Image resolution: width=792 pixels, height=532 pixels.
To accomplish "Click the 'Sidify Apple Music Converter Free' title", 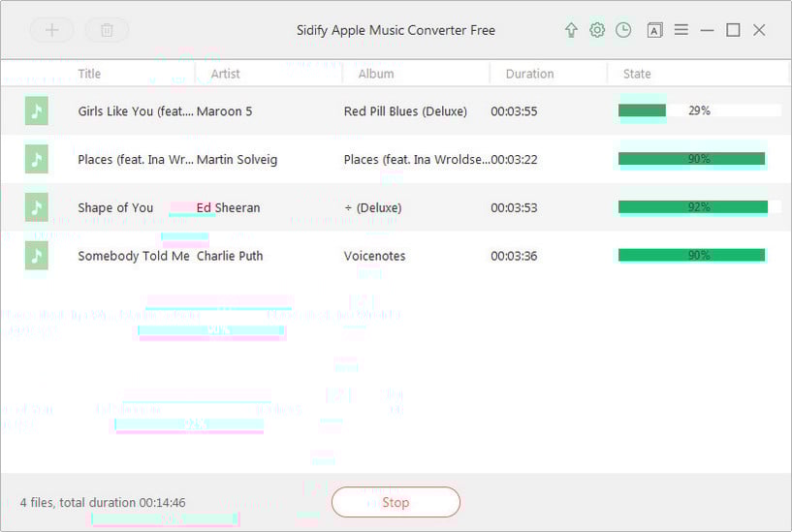I will (396, 30).
